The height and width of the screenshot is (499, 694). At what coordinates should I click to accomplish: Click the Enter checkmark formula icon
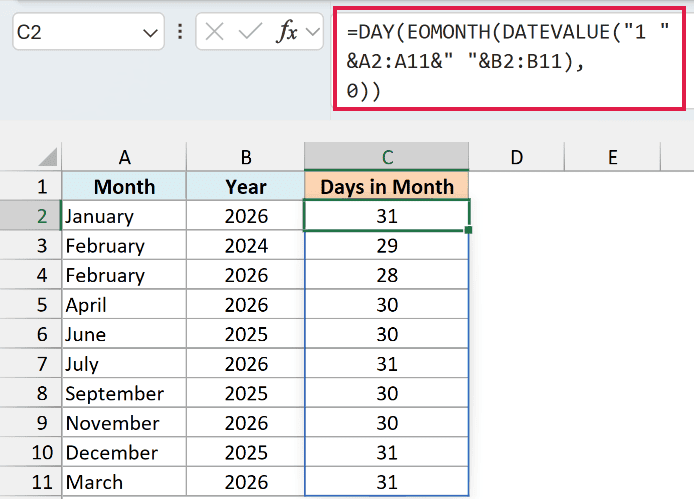click(x=250, y=32)
